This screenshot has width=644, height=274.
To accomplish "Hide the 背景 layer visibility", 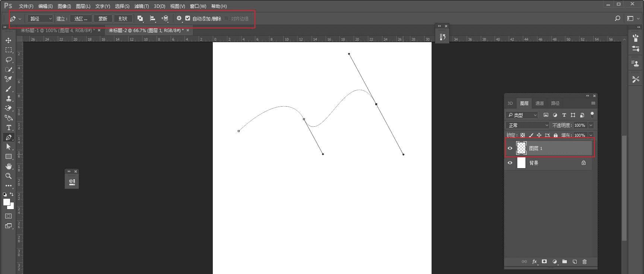I will click(510, 163).
